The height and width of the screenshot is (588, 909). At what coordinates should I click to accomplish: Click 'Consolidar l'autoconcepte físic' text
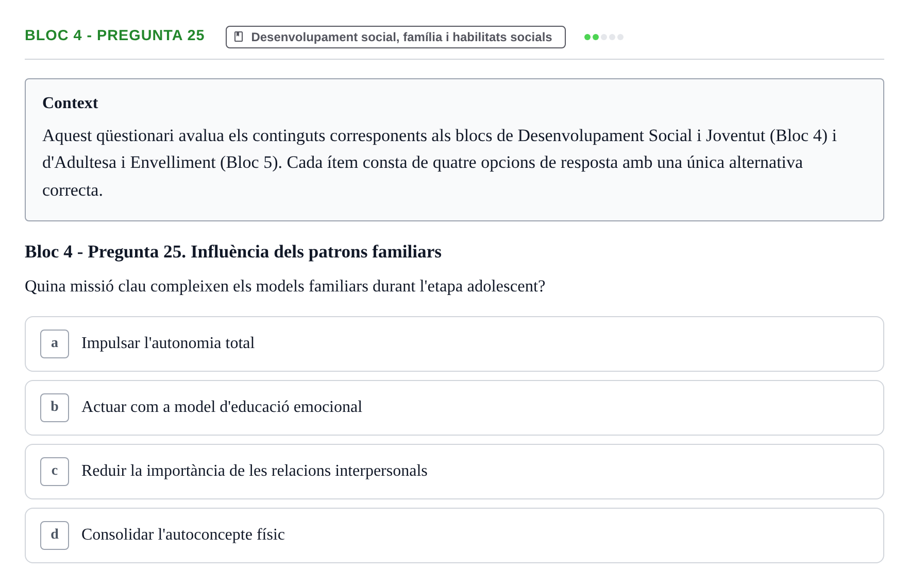pos(183,534)
